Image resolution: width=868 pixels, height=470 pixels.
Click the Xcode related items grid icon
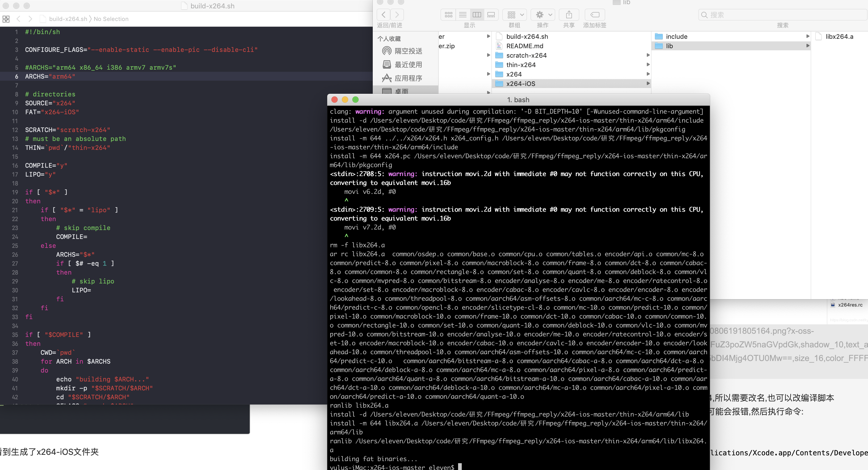pyautogui.click(x=6, y=19)
